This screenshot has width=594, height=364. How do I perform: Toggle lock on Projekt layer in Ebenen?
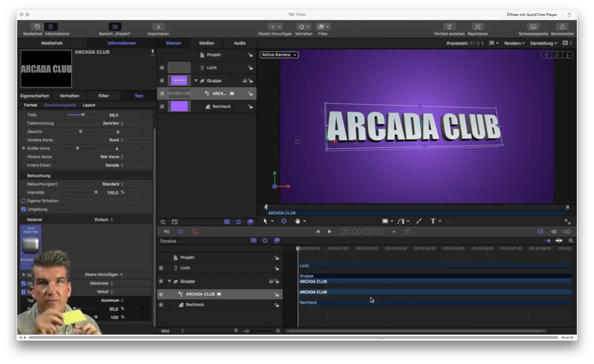(251, 55)
